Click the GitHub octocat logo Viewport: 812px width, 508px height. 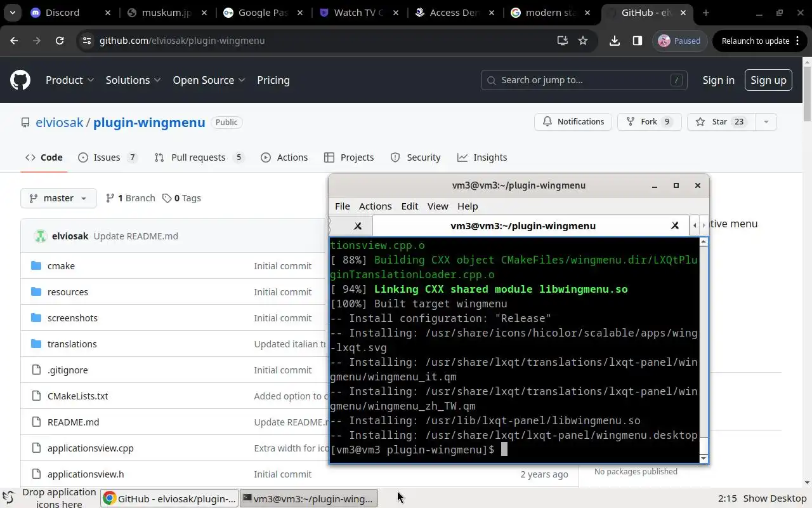point(20,80)
